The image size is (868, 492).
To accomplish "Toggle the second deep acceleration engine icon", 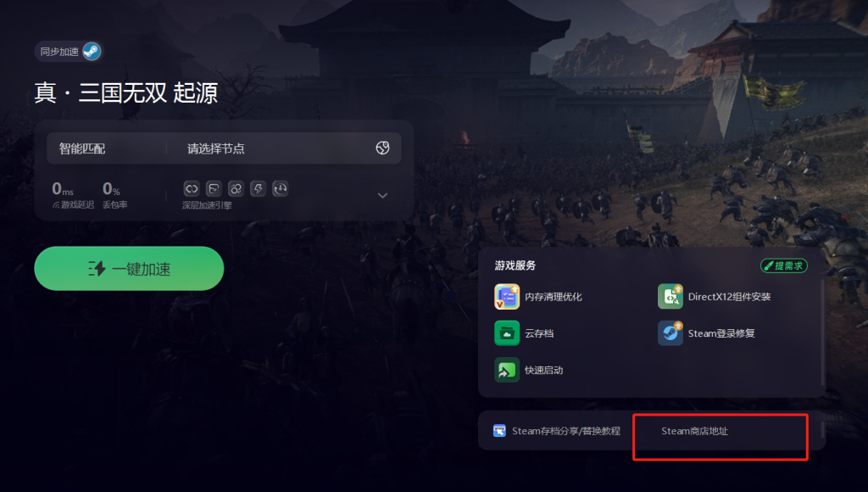I will (214, 189).
